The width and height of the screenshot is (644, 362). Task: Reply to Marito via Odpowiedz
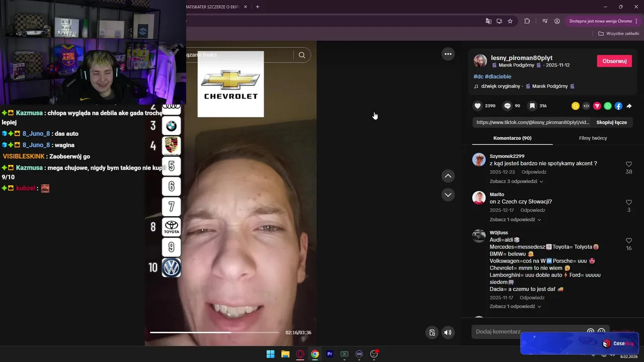tap(533, 210)
